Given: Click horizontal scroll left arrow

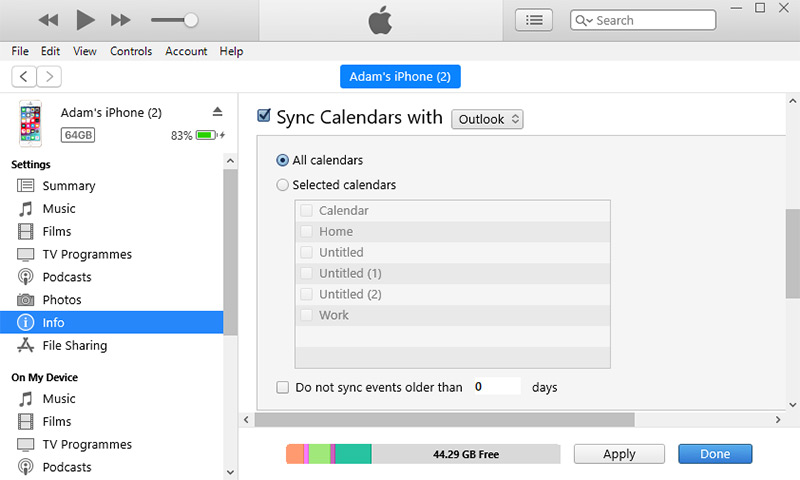Looking at the screenshot, I should [246, 420].
